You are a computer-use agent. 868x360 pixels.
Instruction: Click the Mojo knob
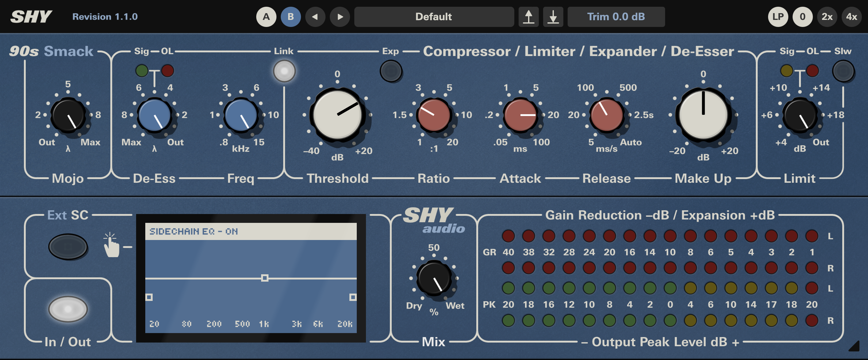click(68, 115)
